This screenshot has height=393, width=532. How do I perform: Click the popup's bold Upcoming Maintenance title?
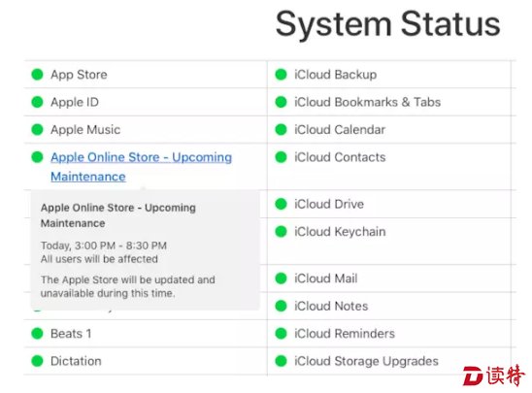(x=118, y=215)
